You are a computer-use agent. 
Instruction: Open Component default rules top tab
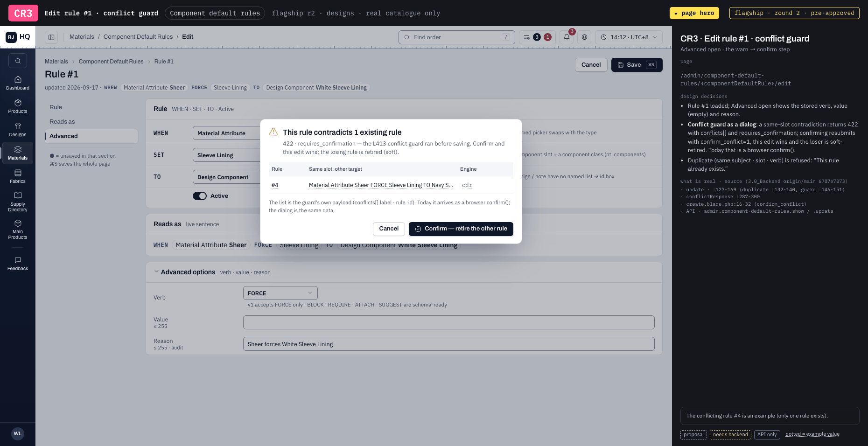[x=215, y=13]
